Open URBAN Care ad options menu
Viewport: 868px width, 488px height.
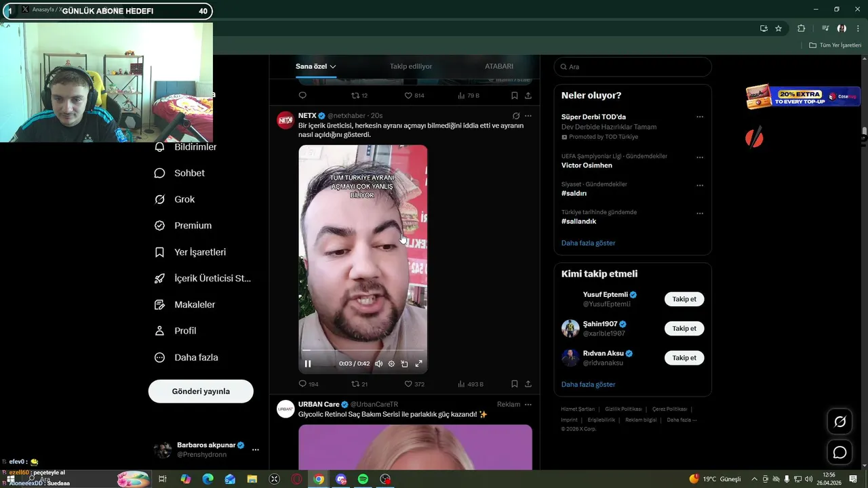pyautogui.click(x=528, y=405)
